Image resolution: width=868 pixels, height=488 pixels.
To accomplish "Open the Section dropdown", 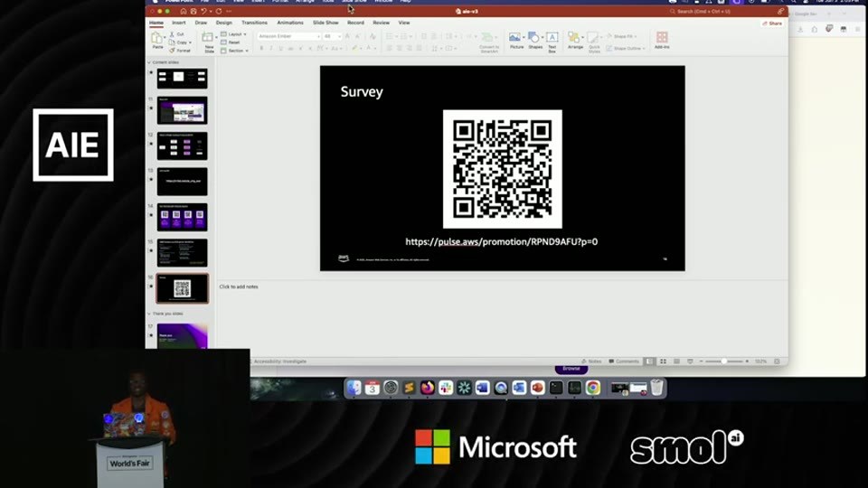I will click(x=234, y=51).
